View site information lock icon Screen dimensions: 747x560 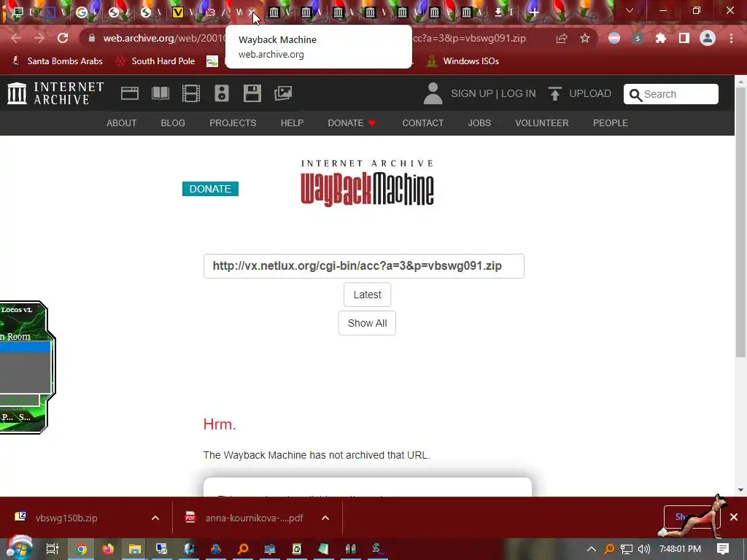pyautogui.click(x=91, y=38)
